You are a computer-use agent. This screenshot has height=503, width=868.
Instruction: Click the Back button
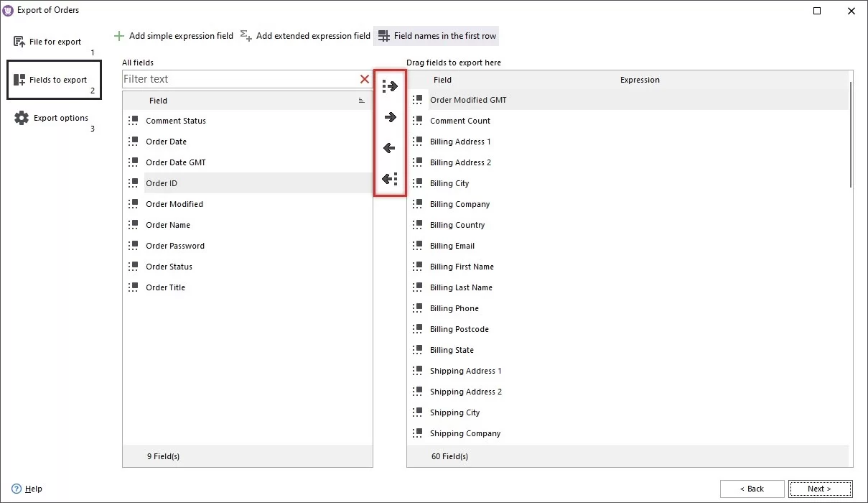752,489
